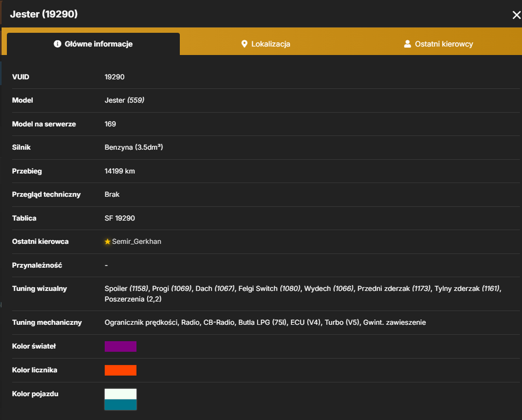Viewport: 522px width, 420px height.
Task: Click the Dach (1067) tuning entry
Action: click(215, 288)
